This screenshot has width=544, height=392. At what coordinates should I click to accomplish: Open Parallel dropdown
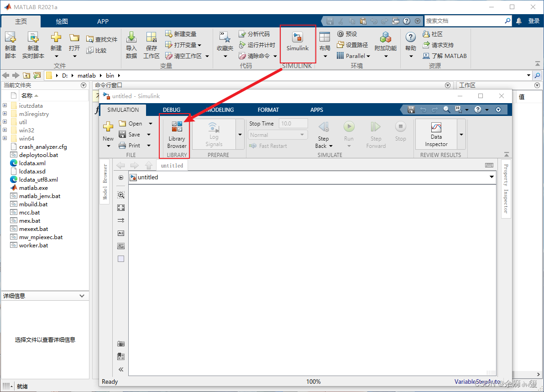[353, 56]
